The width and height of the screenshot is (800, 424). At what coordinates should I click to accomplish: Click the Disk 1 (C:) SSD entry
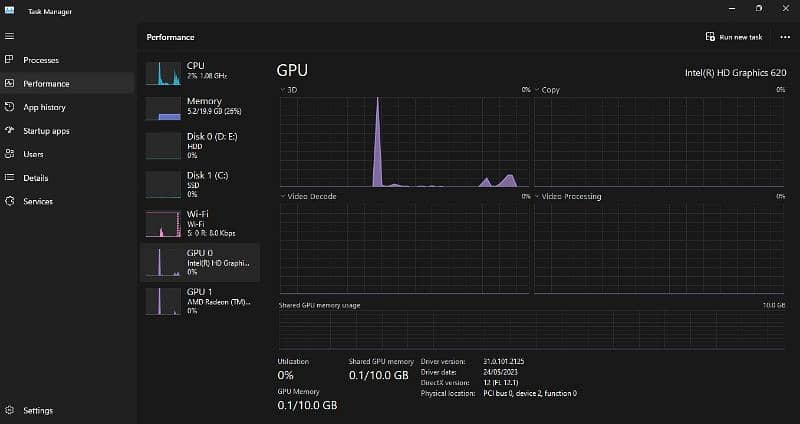[x=200, y=182]
